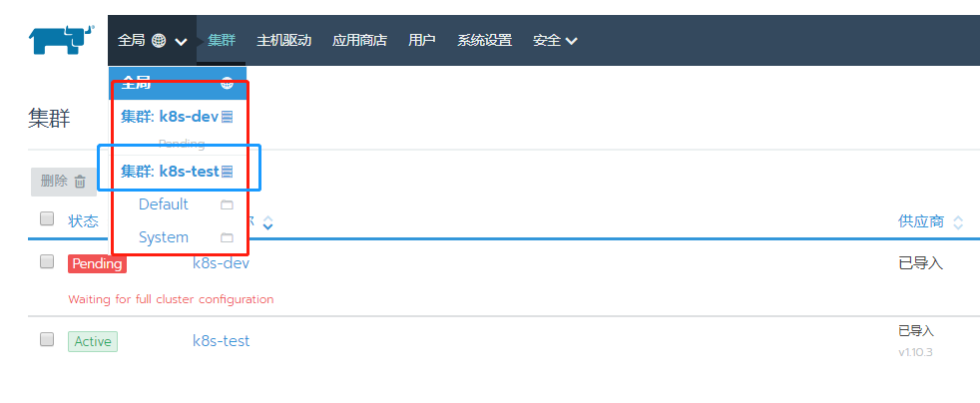Click the cluster icon next to k8s-dev

coord(227,117)
